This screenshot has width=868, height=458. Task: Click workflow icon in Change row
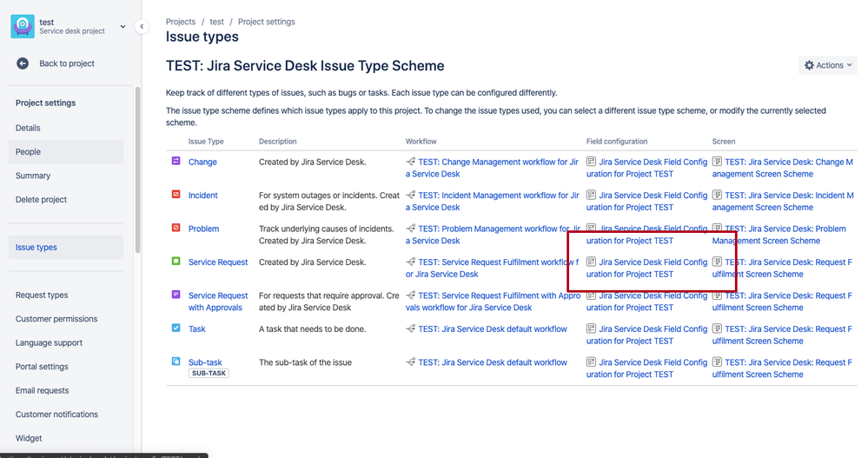click(410, 162)
